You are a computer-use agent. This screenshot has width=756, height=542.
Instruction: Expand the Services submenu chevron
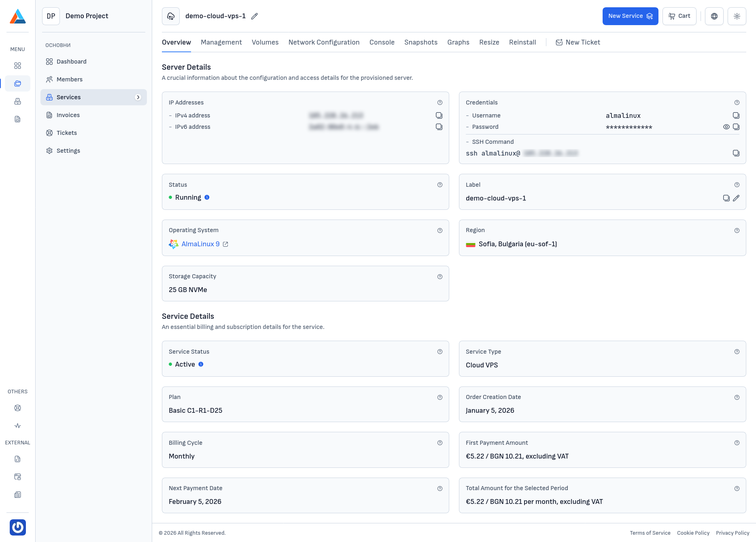tap(138, 97)
